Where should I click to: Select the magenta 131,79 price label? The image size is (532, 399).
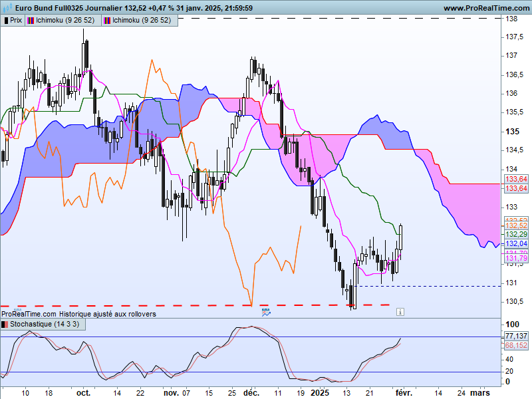click(x=516, y=259)
